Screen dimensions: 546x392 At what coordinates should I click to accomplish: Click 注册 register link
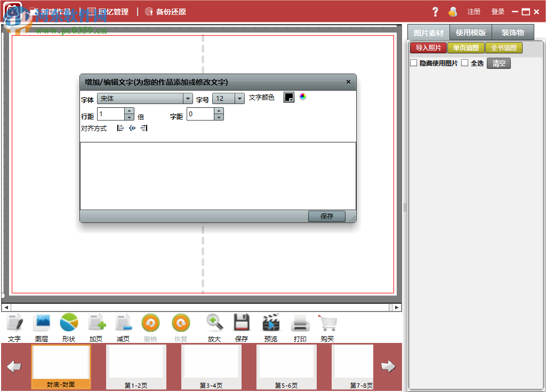point(474,12)
